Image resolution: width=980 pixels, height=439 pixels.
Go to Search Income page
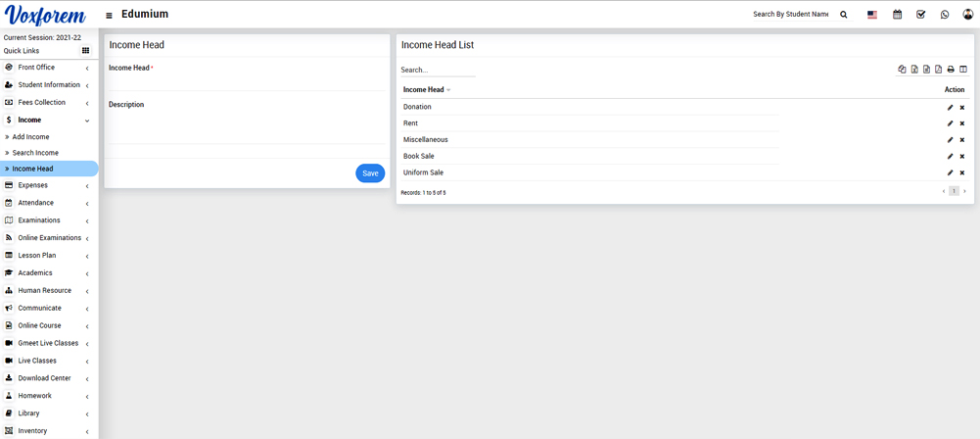(x=35, y=153)
